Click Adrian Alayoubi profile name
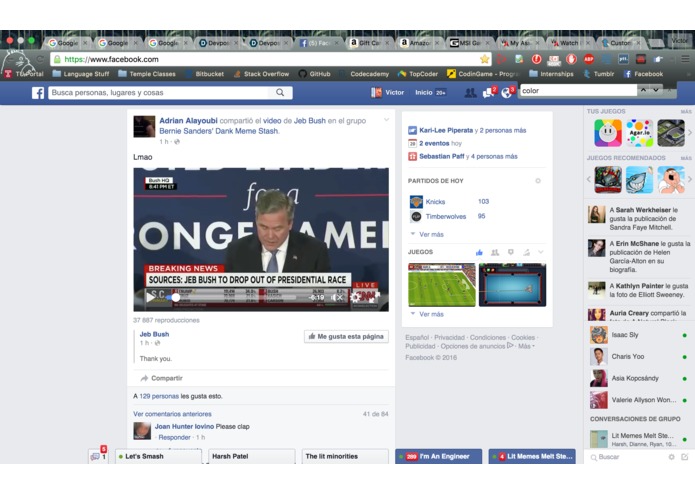Screen dimensions: 695x494 pos(188,121)
